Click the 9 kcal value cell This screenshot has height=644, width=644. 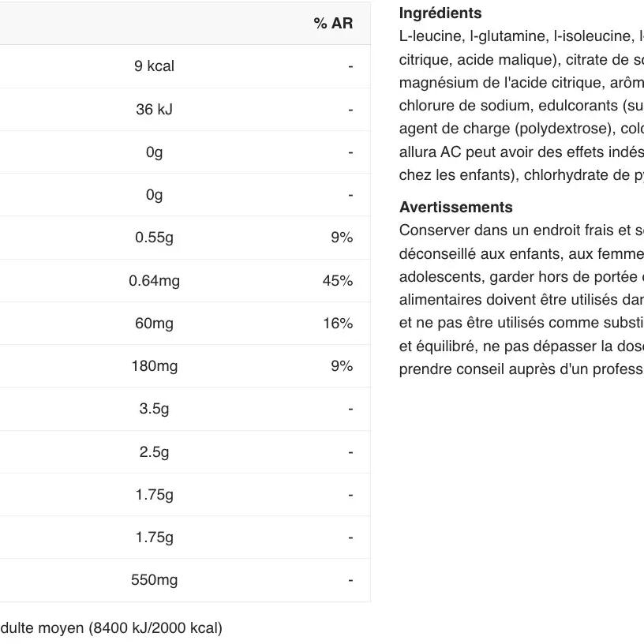pyautogui.click(x=154, y=66)
